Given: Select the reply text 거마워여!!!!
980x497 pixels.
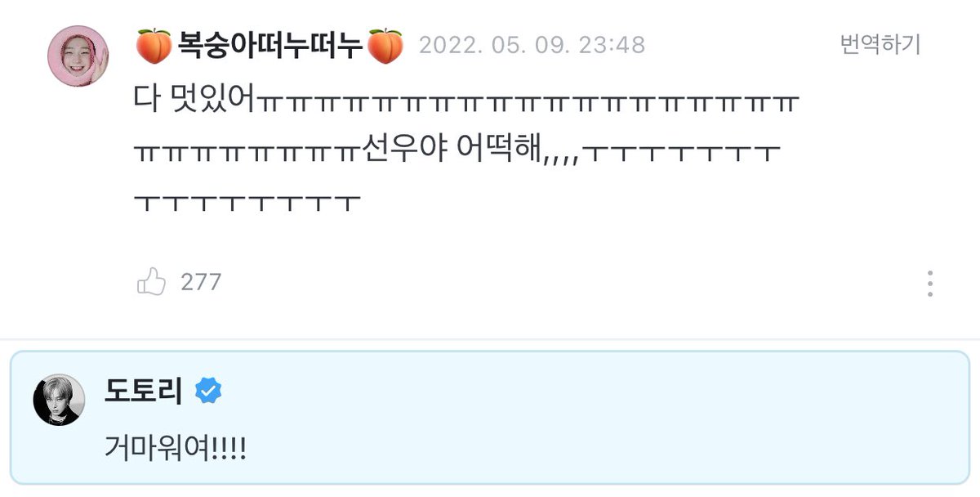Looking at the screenshot, I should pyautogui.click(x=175, y=448).
